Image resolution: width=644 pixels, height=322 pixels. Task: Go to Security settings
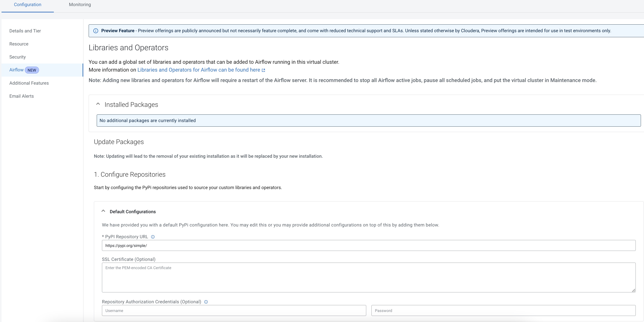click(17, 57)
